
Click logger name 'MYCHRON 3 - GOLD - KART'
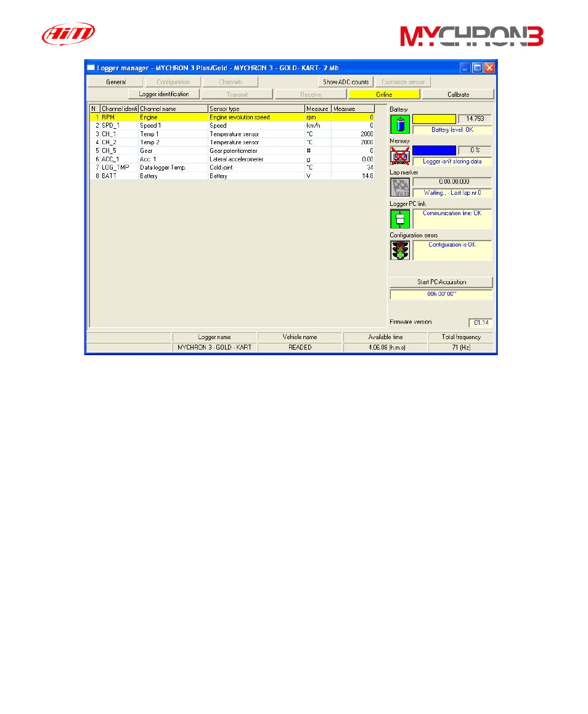pos(214,347)
